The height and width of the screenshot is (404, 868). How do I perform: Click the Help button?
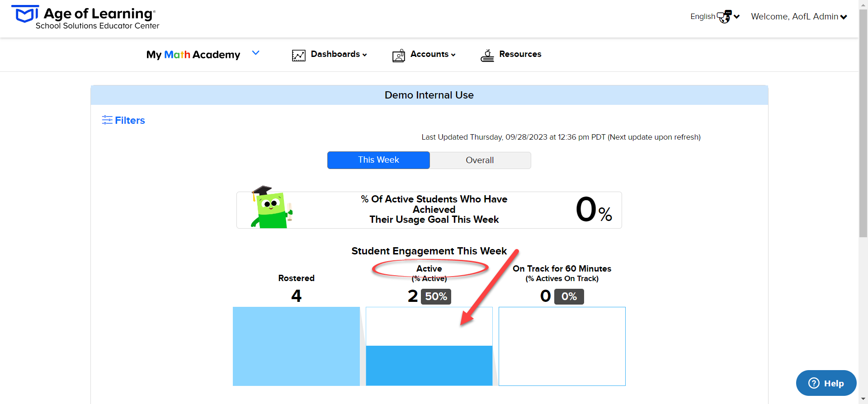[826, 383]
